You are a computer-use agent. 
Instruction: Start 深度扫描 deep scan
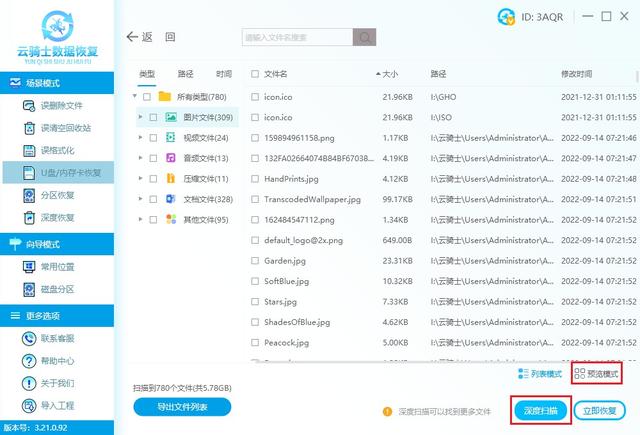[541, 411]
